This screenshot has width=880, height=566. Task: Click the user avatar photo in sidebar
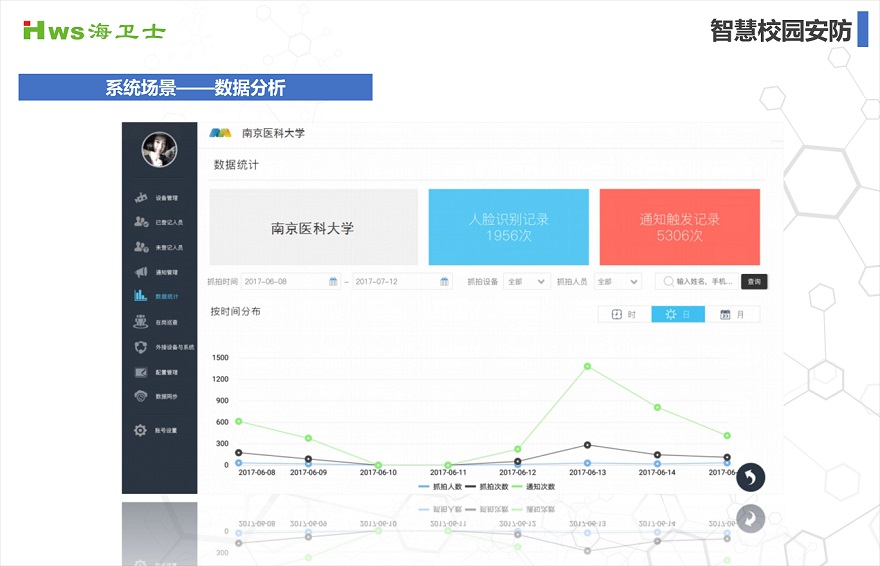(x=159, y=150)
